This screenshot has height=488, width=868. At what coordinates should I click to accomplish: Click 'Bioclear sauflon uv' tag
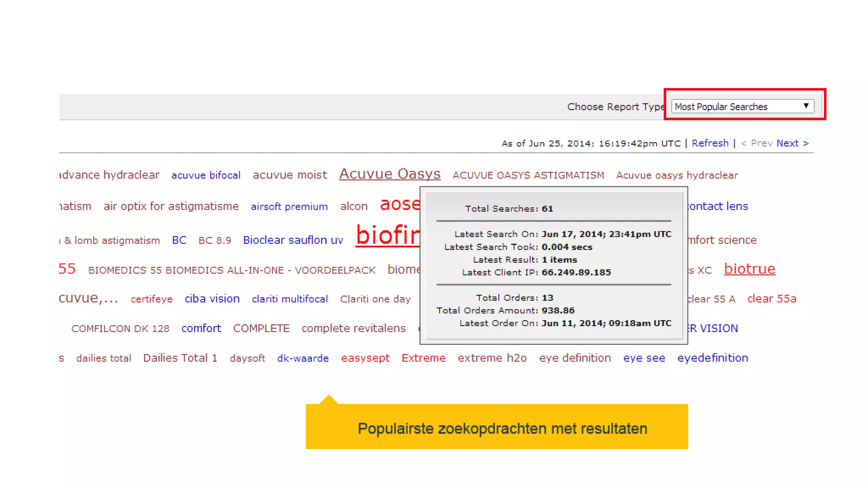(293, 240)
